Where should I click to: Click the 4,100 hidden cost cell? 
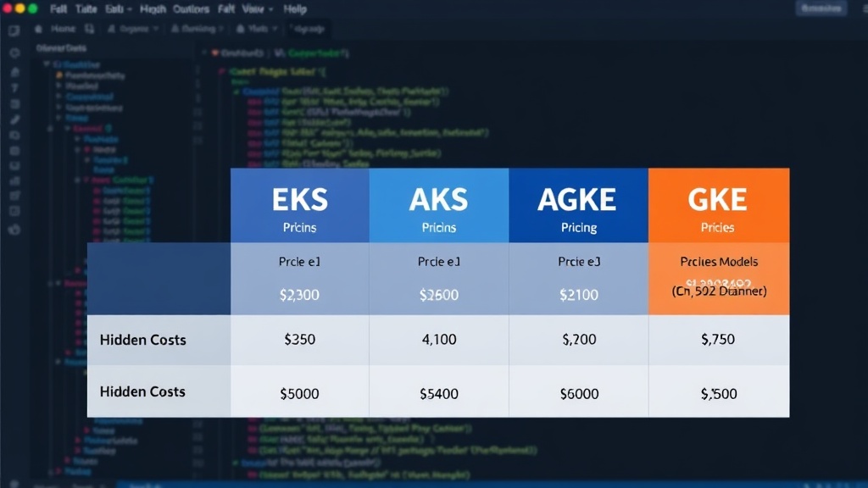pos(439,340)
